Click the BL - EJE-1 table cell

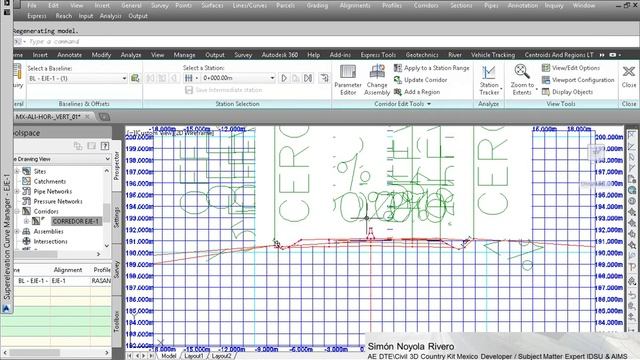(x=32, y=281)
